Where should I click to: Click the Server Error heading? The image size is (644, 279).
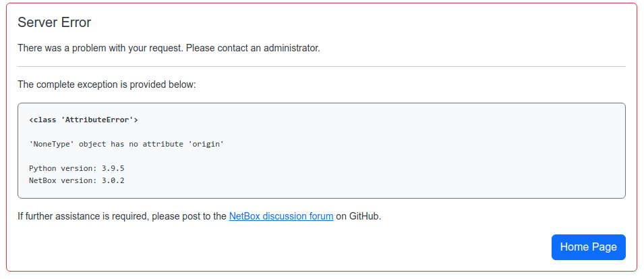(x=54, y=22)
